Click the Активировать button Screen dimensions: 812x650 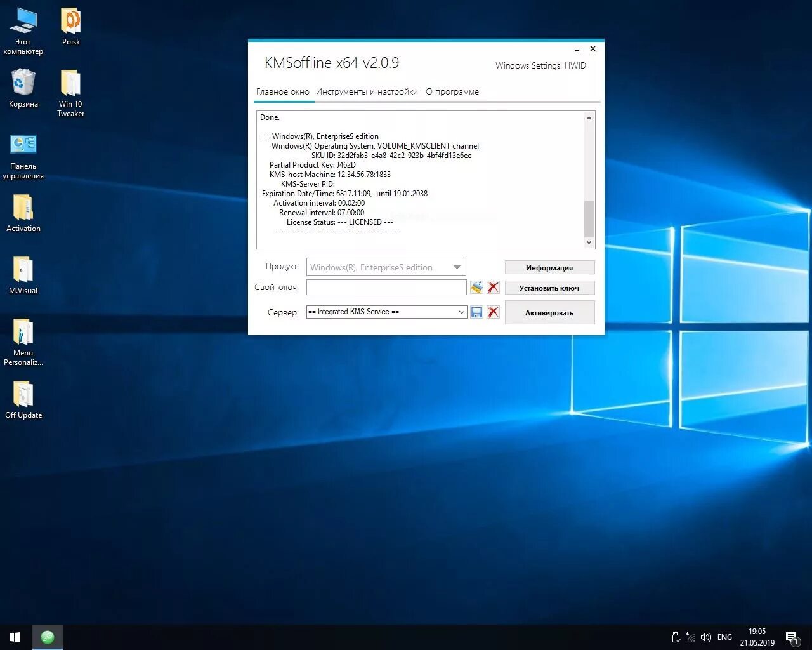pyautogui.click(x=549, y=312)
